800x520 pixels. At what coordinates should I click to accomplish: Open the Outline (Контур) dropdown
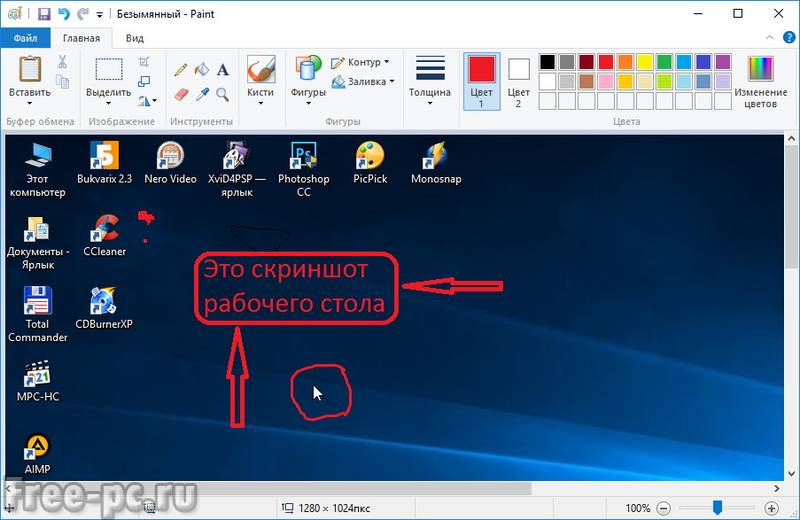tap(360, 62)
